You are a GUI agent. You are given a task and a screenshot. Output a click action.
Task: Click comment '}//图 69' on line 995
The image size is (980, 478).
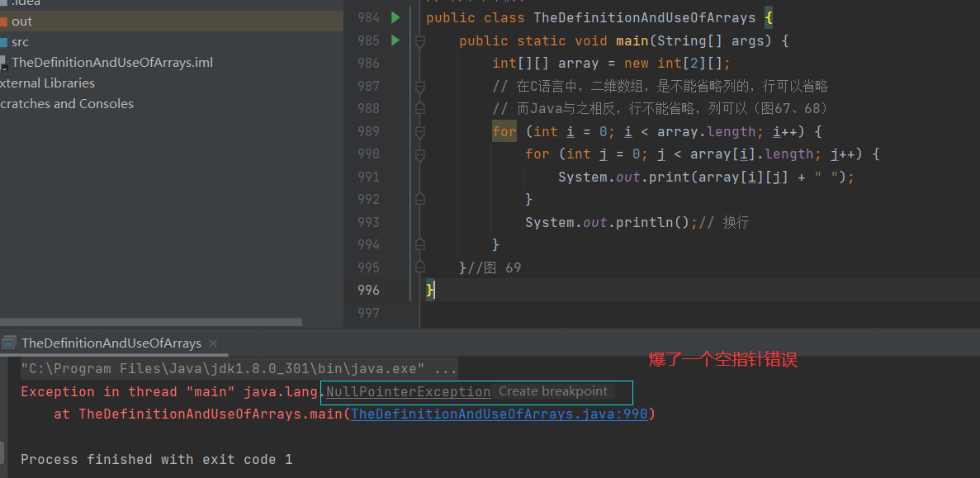coord(490,267)
